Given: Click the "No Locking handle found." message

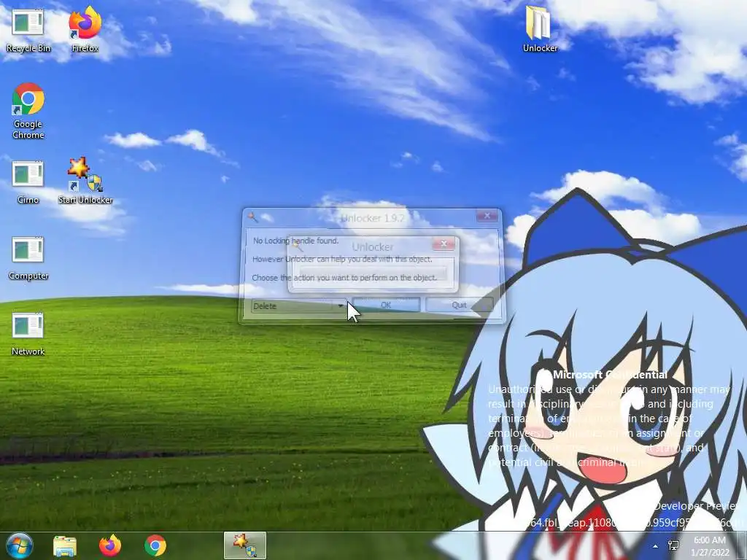Looking at the screenshot, I should point(296,241).
